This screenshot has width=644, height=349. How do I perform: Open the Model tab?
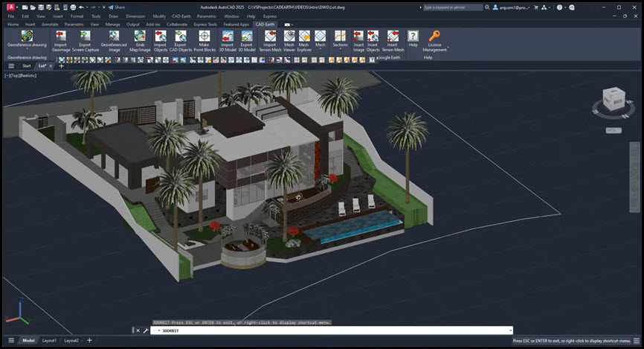point(28,340)
